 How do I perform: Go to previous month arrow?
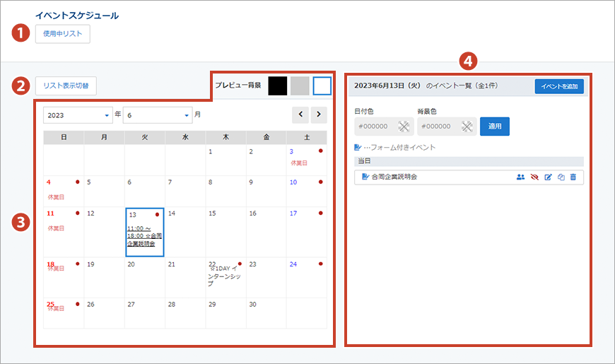300,115
